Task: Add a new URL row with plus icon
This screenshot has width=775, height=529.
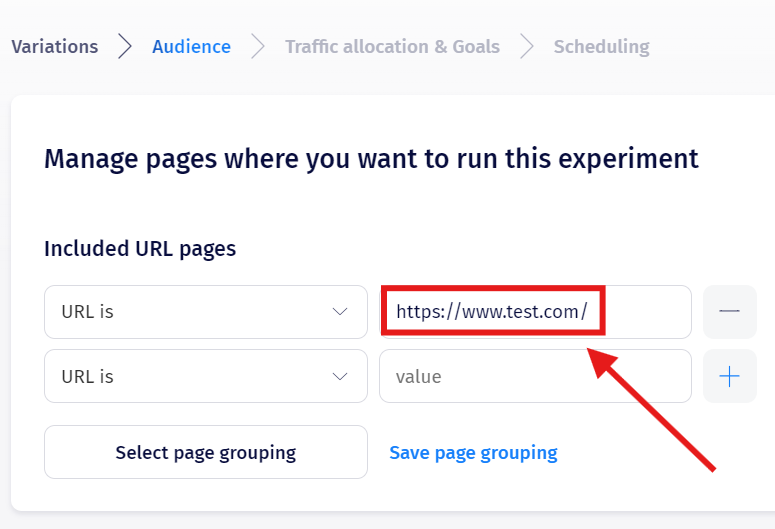Action: click(x=729, y=377)
